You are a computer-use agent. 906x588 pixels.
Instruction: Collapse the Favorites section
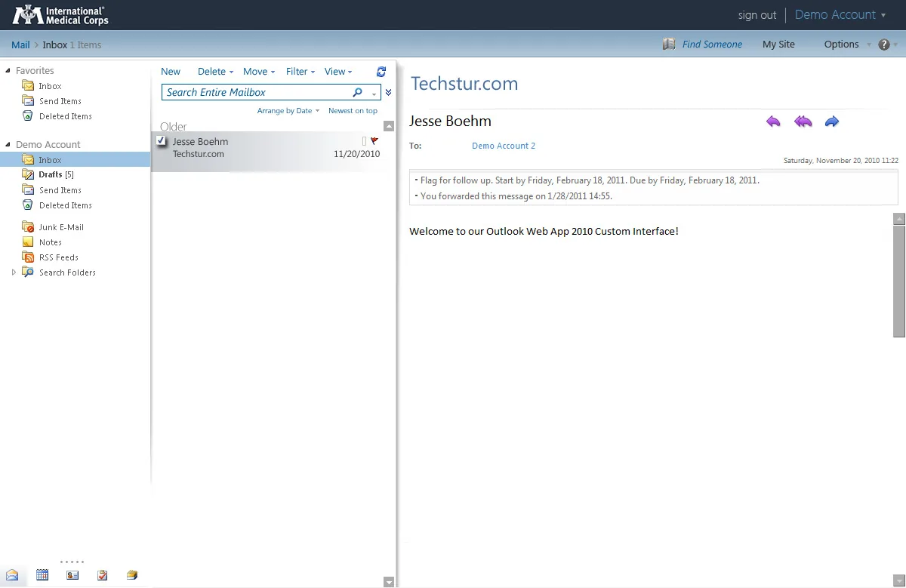tap(8, 71)
